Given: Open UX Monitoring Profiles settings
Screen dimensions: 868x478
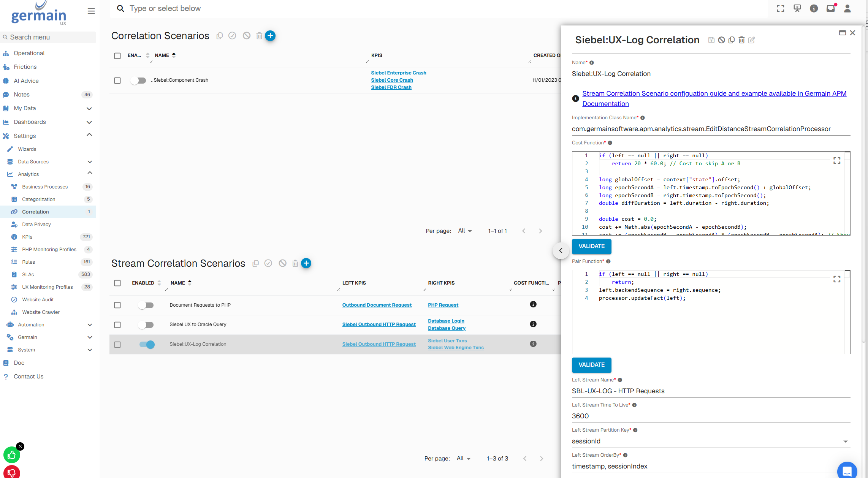Looking at the screenshot, I should tap(48, 287).
